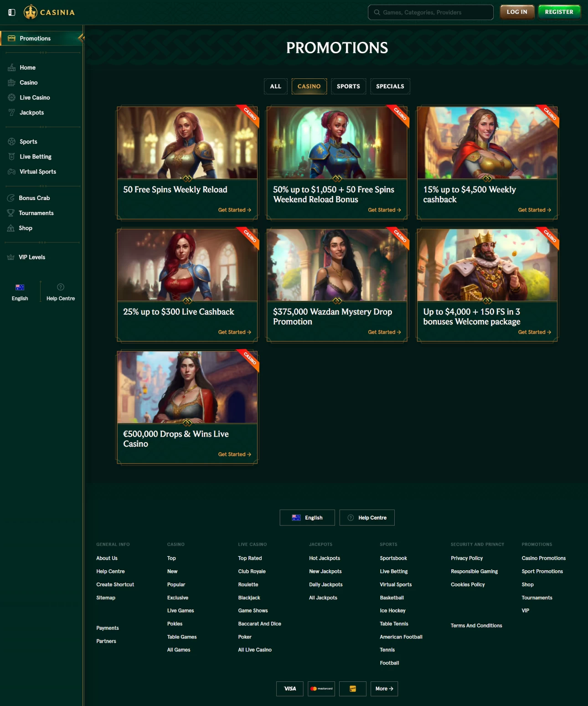The width and height of the screenshot is (588, 706).
Task: Click the Live Betting sidebar icon
Action: coord(12,157)
